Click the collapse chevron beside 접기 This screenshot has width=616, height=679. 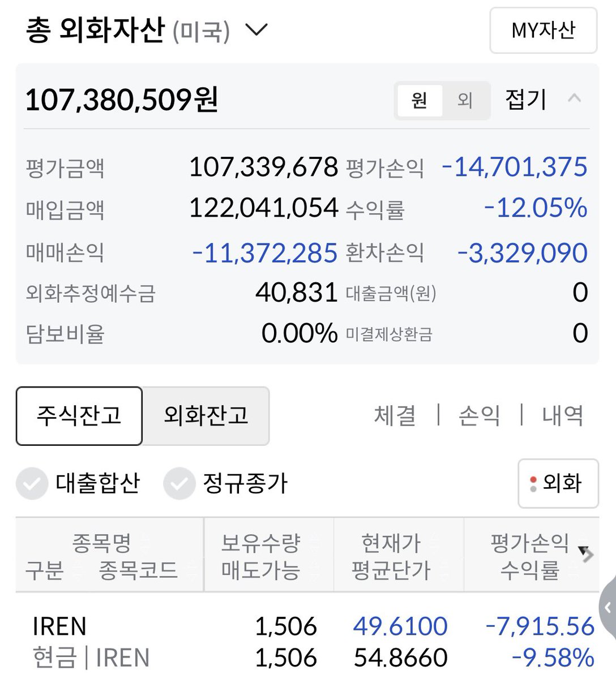(x=574, y=98)
